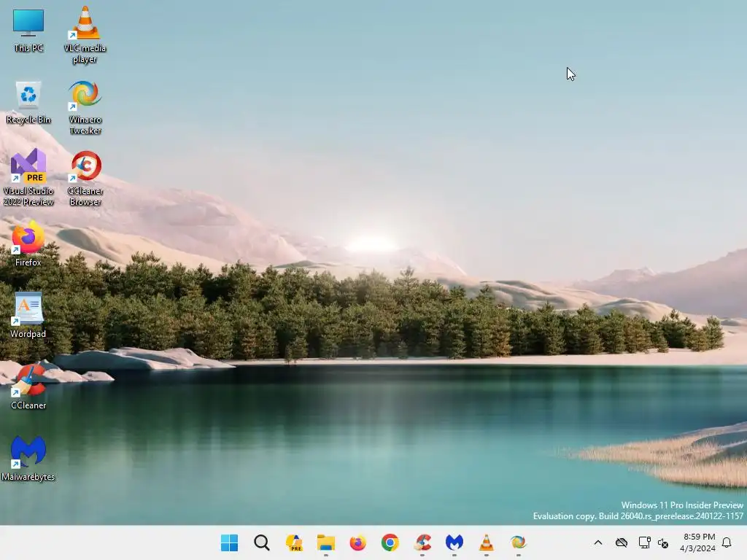Screen dimensions: 747x560
Task: Launch Firefox from the taskbar
Action: coord(357,542)
